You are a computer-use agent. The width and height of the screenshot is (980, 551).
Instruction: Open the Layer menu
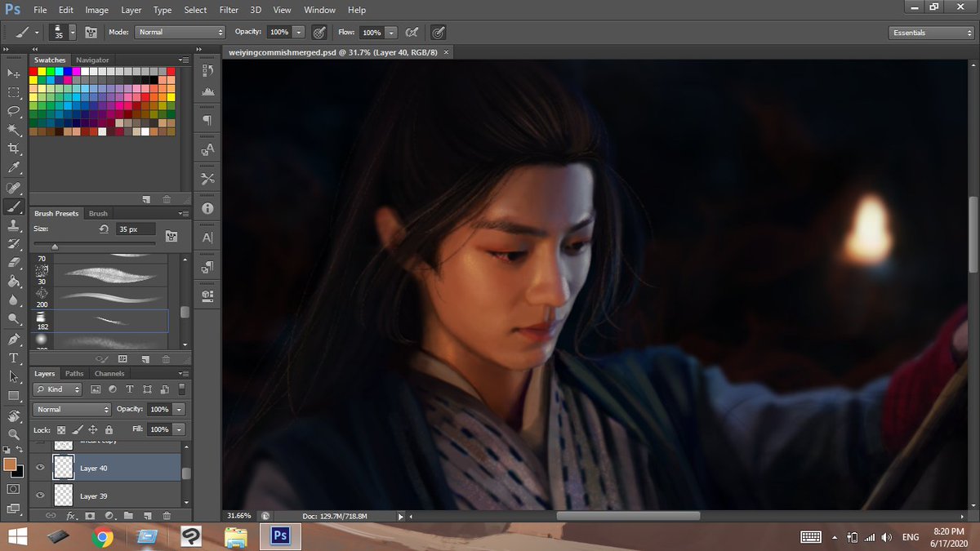131,10
